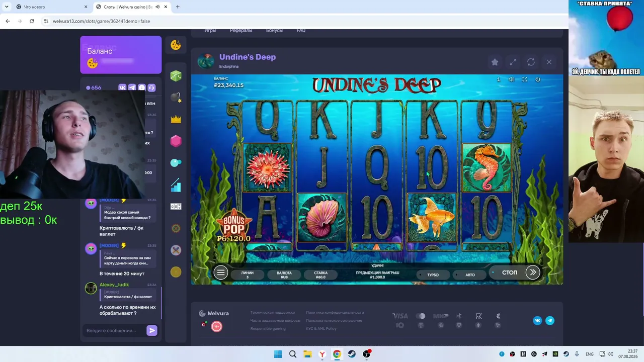The width and height of the screenshot is (644, 362).
Task: Expand the game to fullscreen from header
Action: point(513,62)
